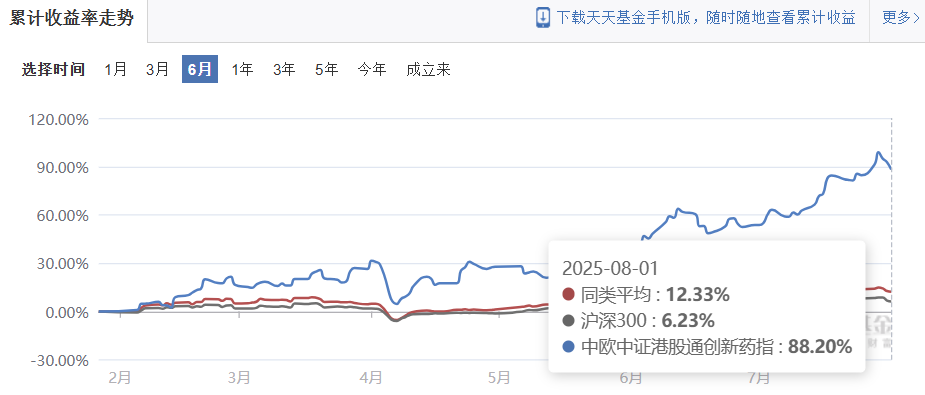The height and width of the screenshot is (395, 925).
Task: Click the blue 中欧中证港股通创新药指 legend dot
Action: [569, 347]
